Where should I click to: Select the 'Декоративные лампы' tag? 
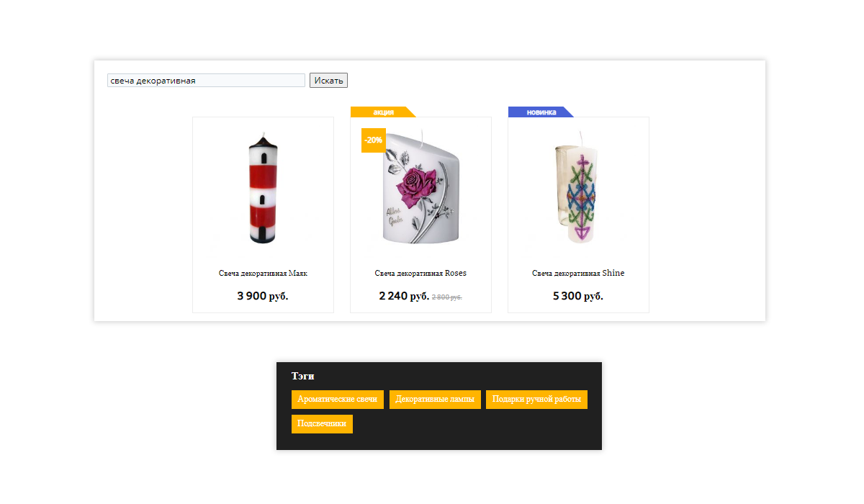[x=435, y=400]
